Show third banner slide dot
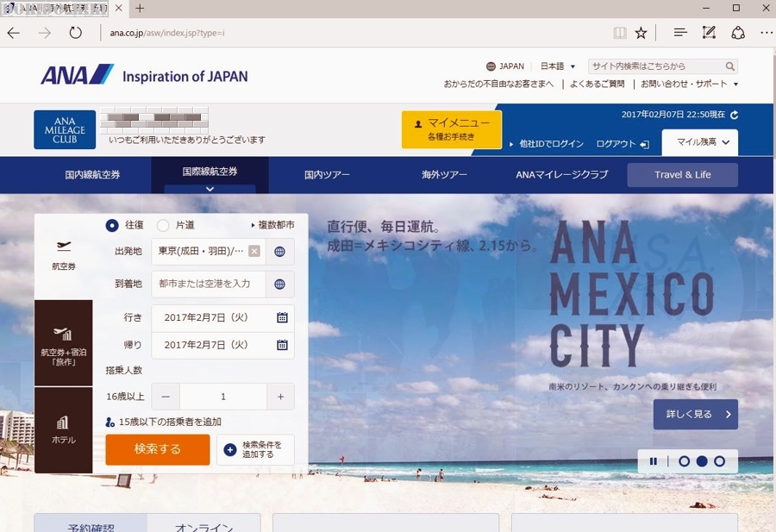 [x=720, y=461]
